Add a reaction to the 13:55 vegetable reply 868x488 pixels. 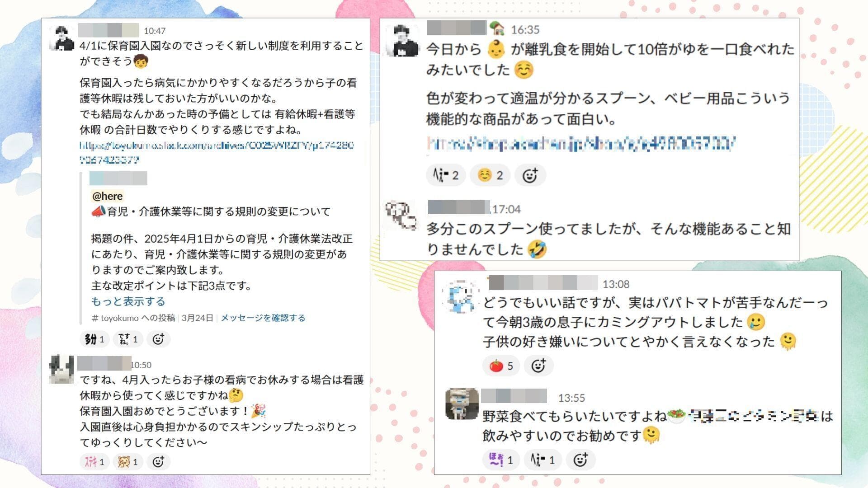(x=580, y=460)
